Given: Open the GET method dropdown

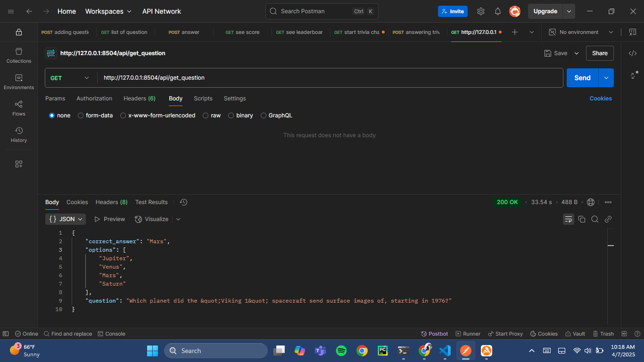Looking at the screenshot, I should [x=70, y=78].
